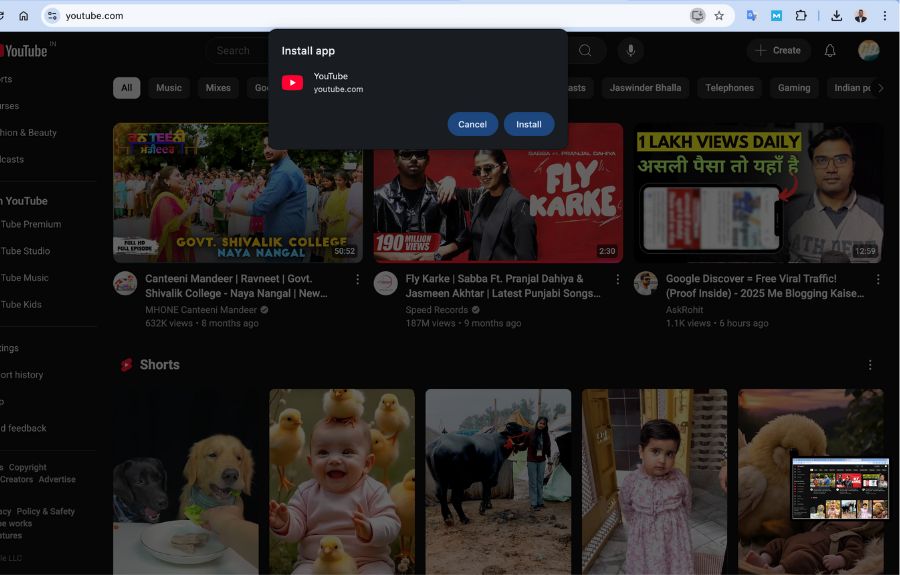Click the Shorts section icon
900x575 pixels.
(x=126, y=365)
